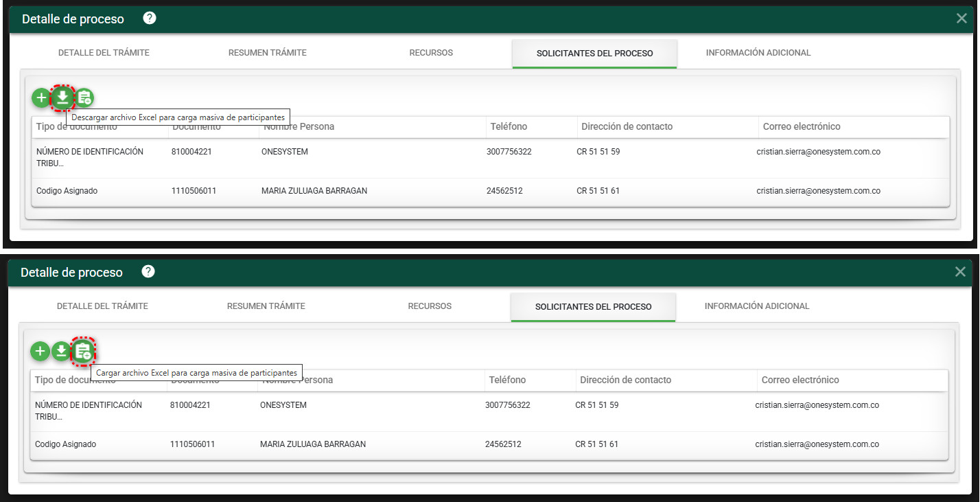Click the green add applicant plus icon in upper dialog
This screenshot has height=502, width=980.
tap(41, 98)
